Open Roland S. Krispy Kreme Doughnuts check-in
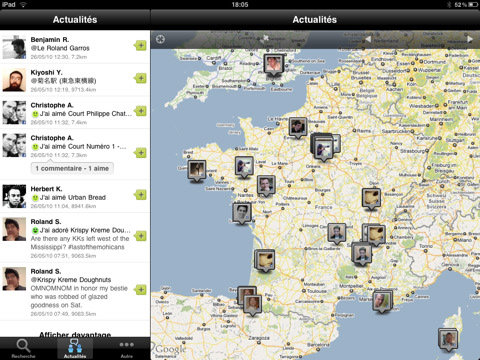The width and height of the screenshot is (480, 360). pos(75,292)
